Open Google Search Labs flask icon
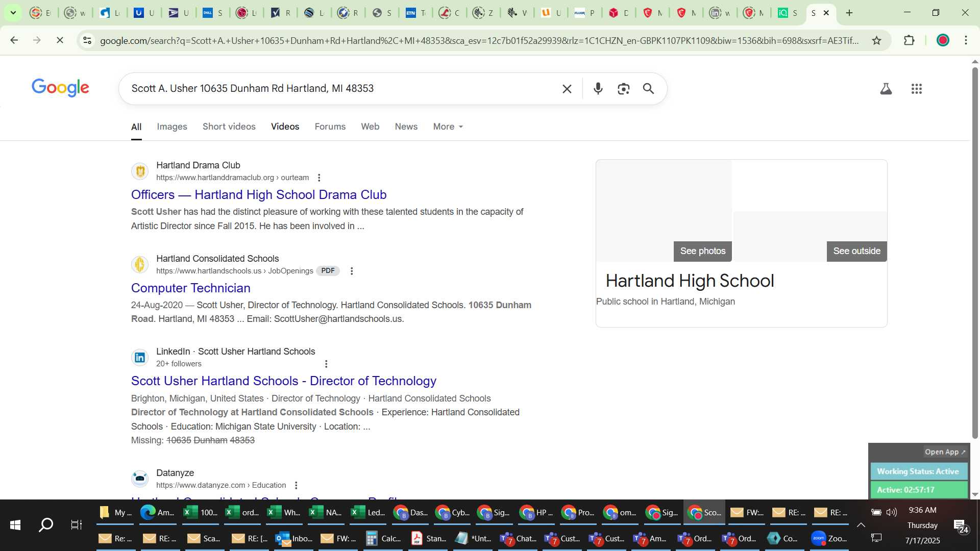This screenshot has height=551, width=980. [886, 89]
